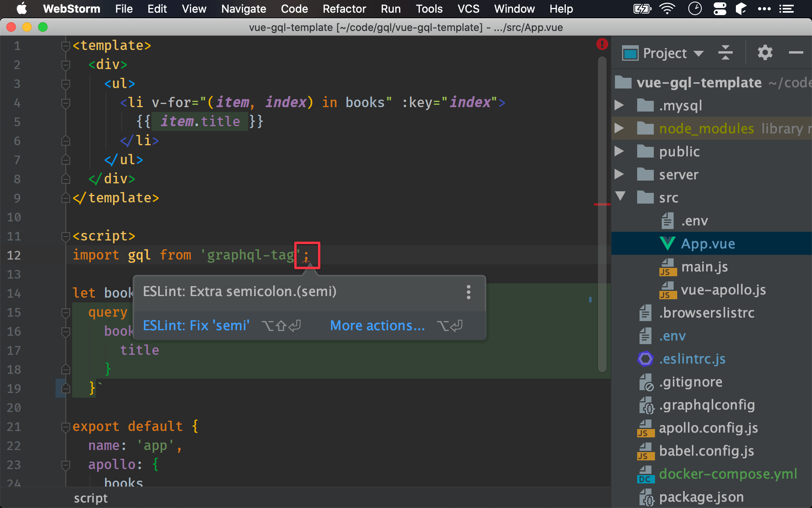This screenshot has height=508, width=812.
Task: Click ESLint: Fix 'semi' link
Action: [x=196, y=325]
